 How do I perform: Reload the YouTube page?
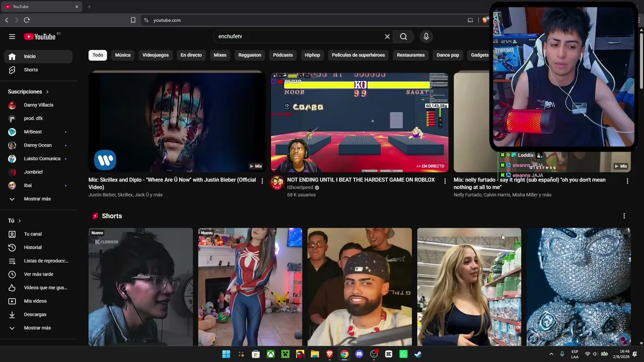[27, 20]
